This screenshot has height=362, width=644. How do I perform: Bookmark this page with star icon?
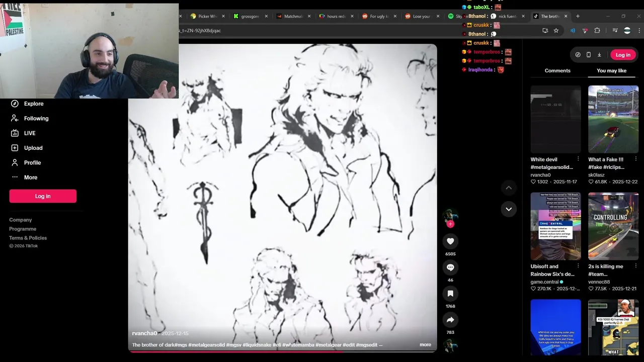click(556, 31)
